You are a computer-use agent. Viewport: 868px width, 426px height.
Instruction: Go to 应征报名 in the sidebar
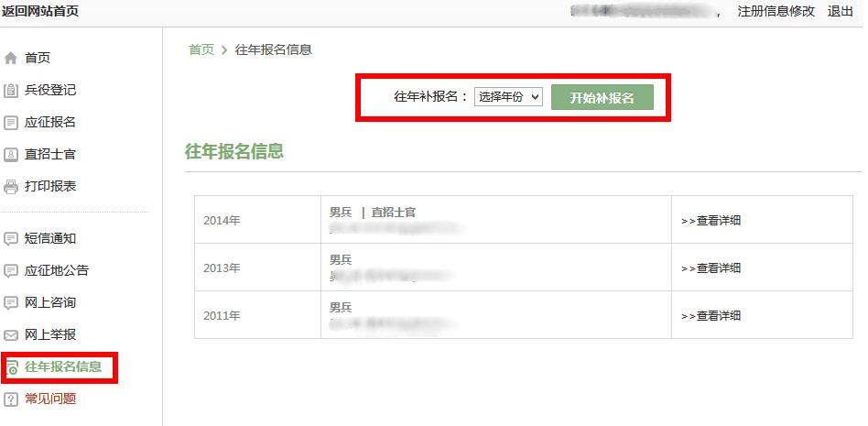(x=50, y=122)
